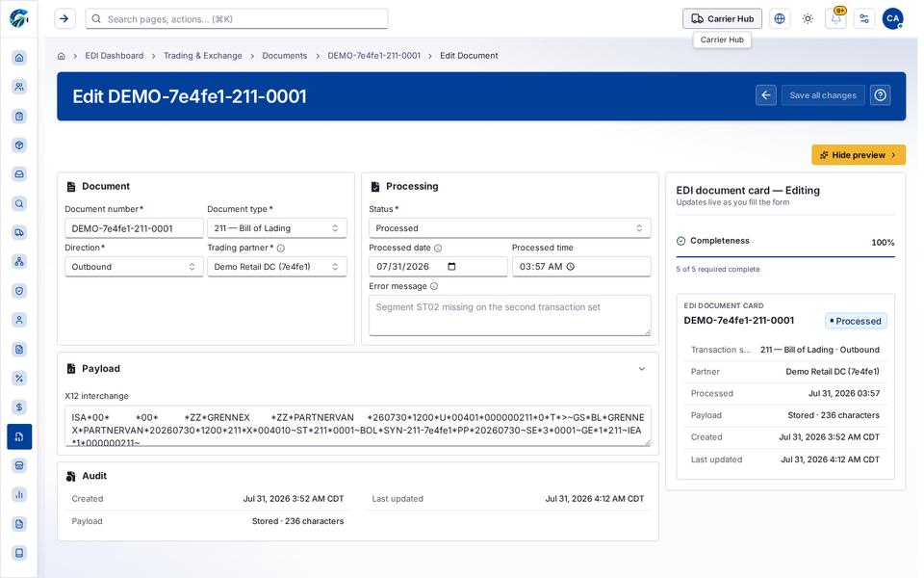Click the Document number field
The width and height of the screenshot is (924, 578).
coord(134,228)
